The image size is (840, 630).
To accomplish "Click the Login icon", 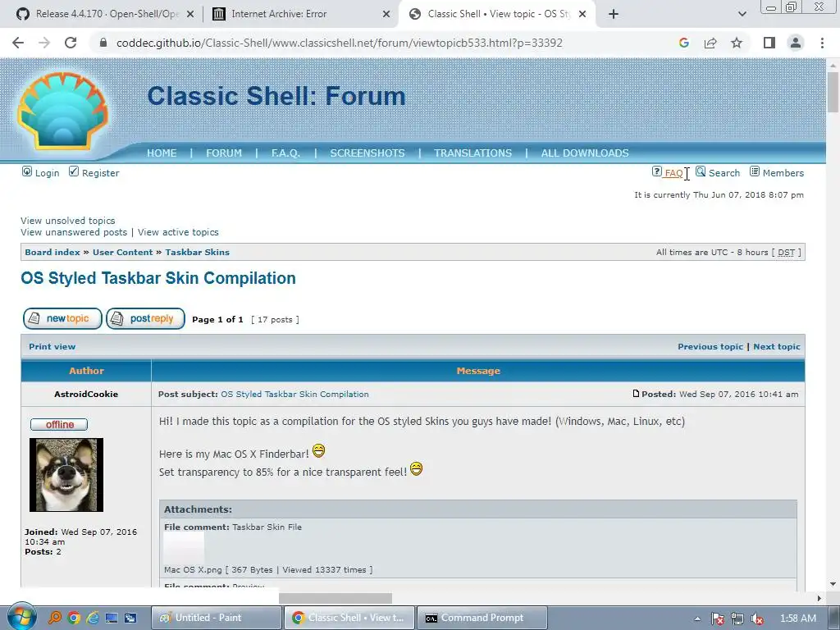I will [27, 171].
